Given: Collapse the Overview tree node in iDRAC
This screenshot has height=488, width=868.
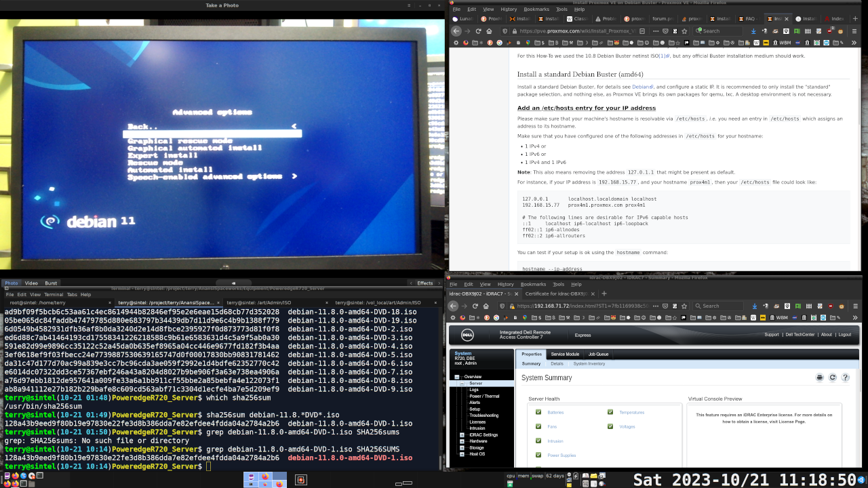Looking at the screenshot, I should coord(457,377).
